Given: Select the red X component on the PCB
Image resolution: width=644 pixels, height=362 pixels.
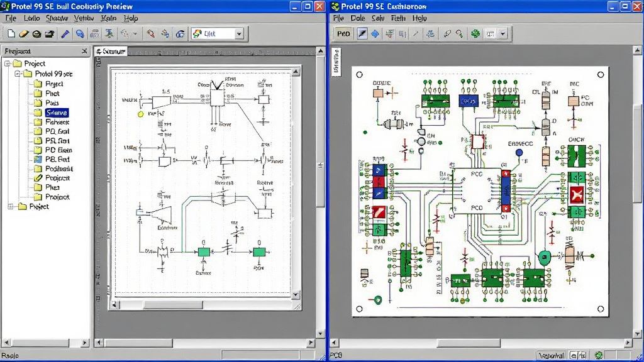Looking at the screenshot, I should pyautogui.click(x=577, y=195).
